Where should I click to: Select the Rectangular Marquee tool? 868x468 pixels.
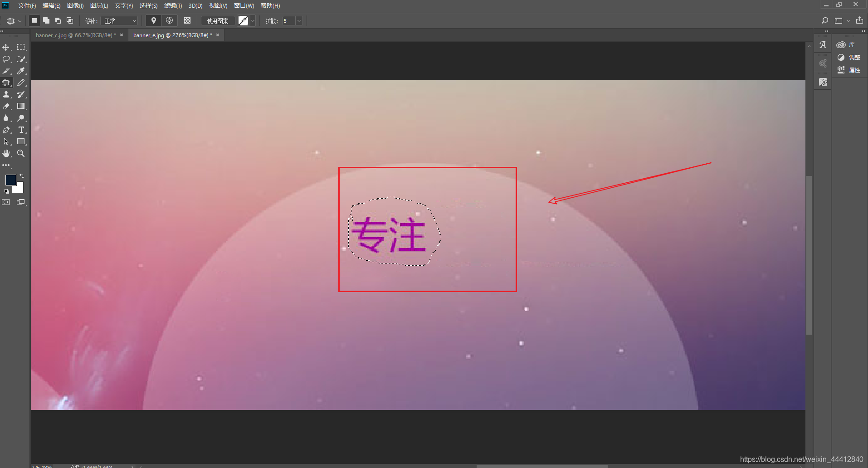[21, 47]
